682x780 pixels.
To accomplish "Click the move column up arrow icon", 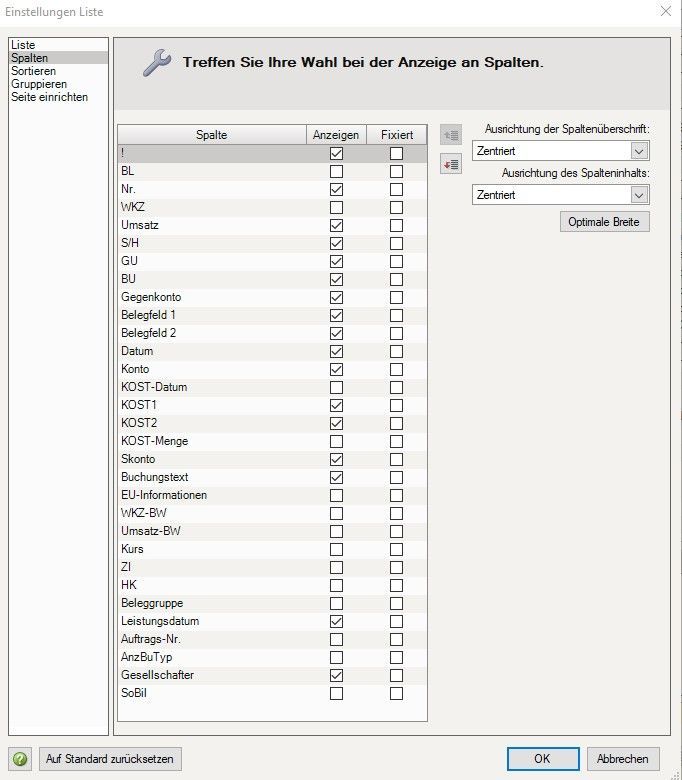I will [450, 135].
